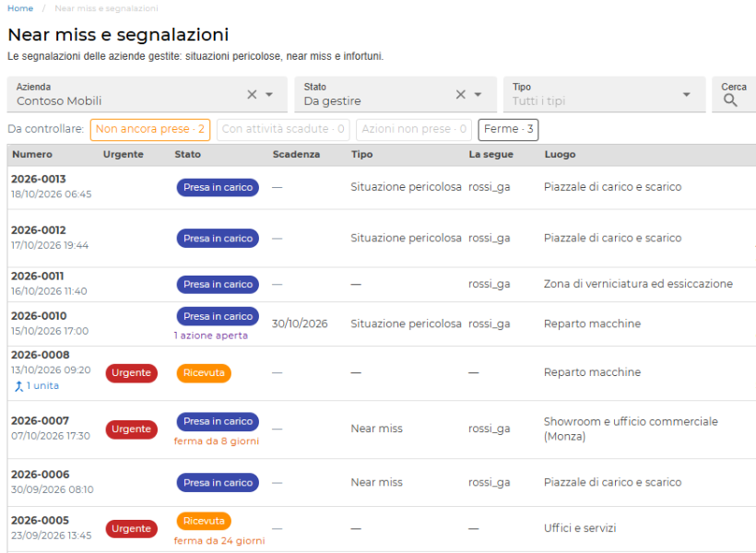Toggle the 'Azioni non prese · 0' filter
The height and width of the screenshot is (553, 756).
[414, 129]
